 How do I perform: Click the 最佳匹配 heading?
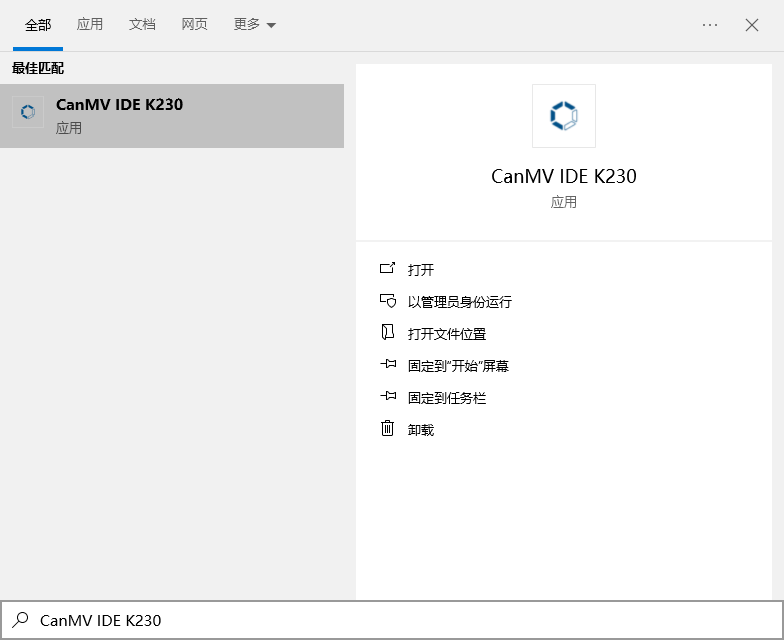tap(38, 68)
